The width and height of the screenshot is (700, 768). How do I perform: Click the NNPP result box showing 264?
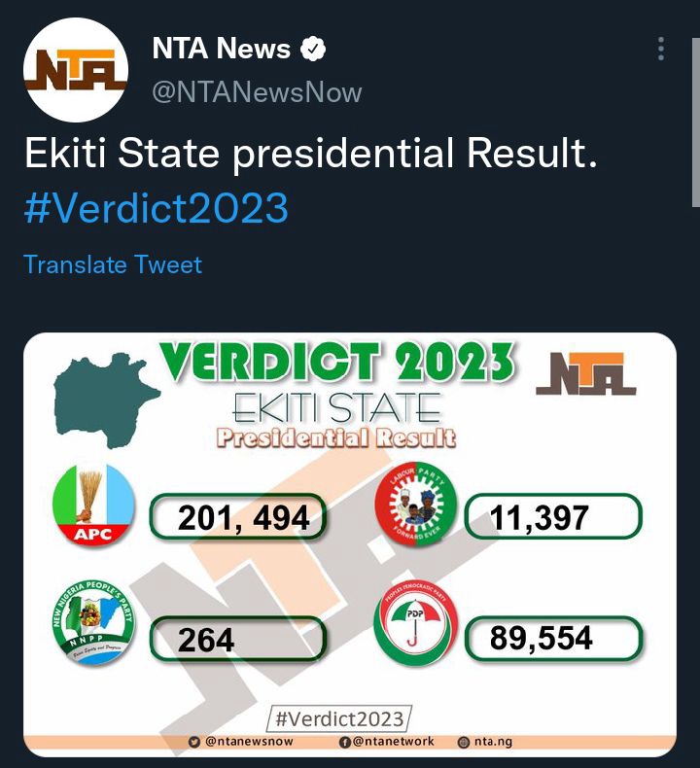(238, 639)
